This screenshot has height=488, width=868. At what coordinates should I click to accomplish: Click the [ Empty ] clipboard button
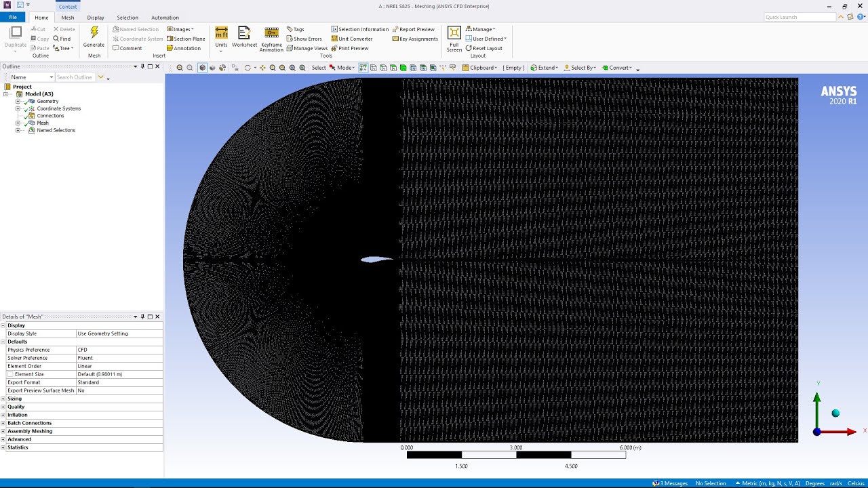pyautogui.click(x=513, y=68)
